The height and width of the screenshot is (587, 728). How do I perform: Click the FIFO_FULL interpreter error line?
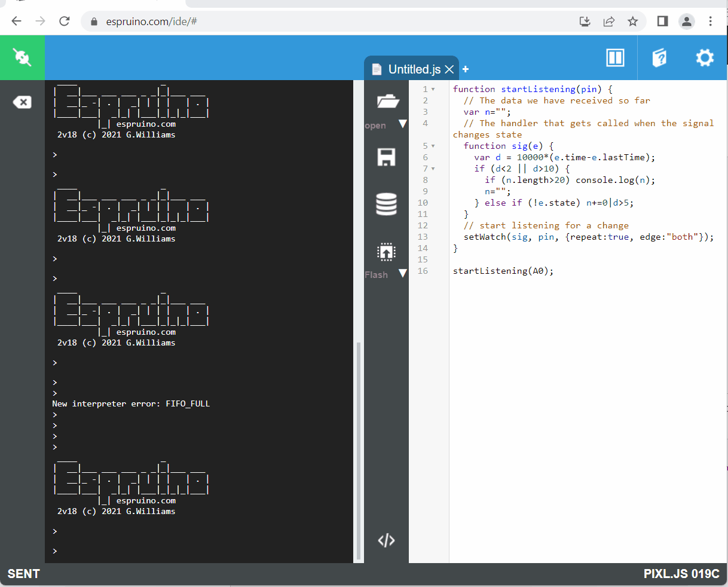click(x=131, y=403)
